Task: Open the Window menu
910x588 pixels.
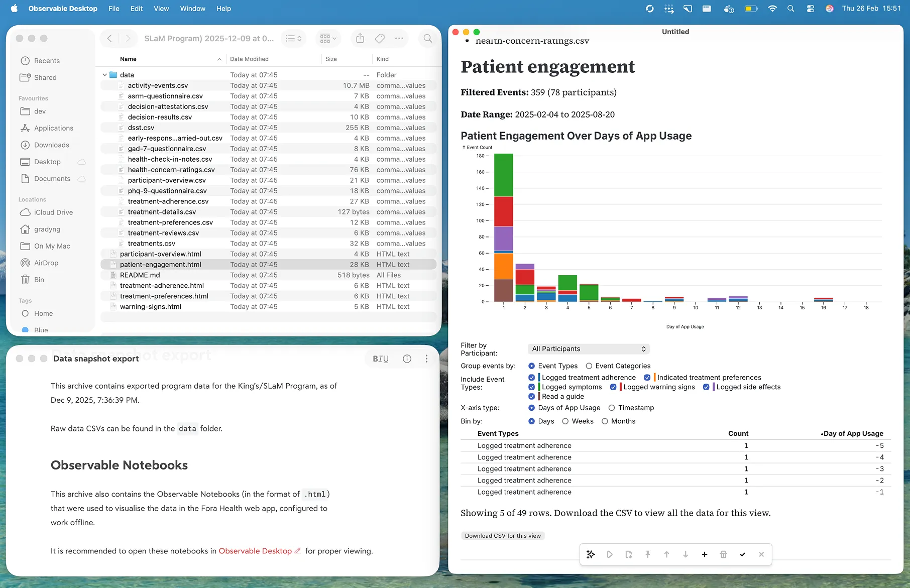Action: (x=192, y=9)
